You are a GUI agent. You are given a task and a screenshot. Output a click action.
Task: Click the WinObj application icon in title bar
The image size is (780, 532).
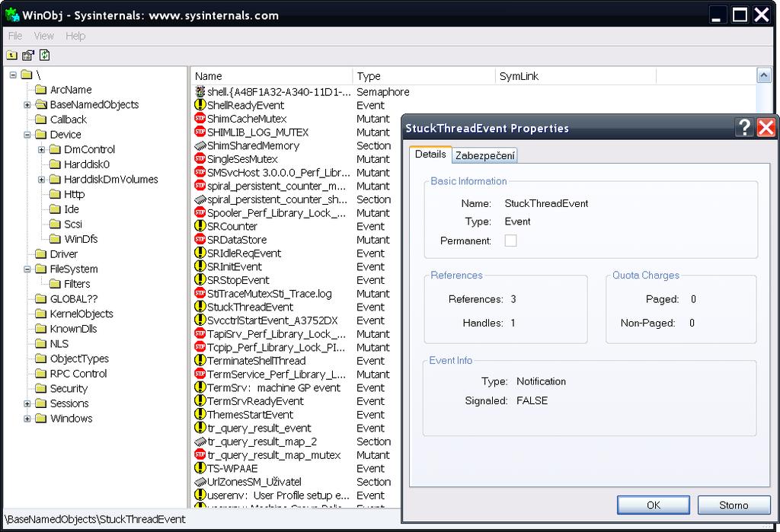12,14
